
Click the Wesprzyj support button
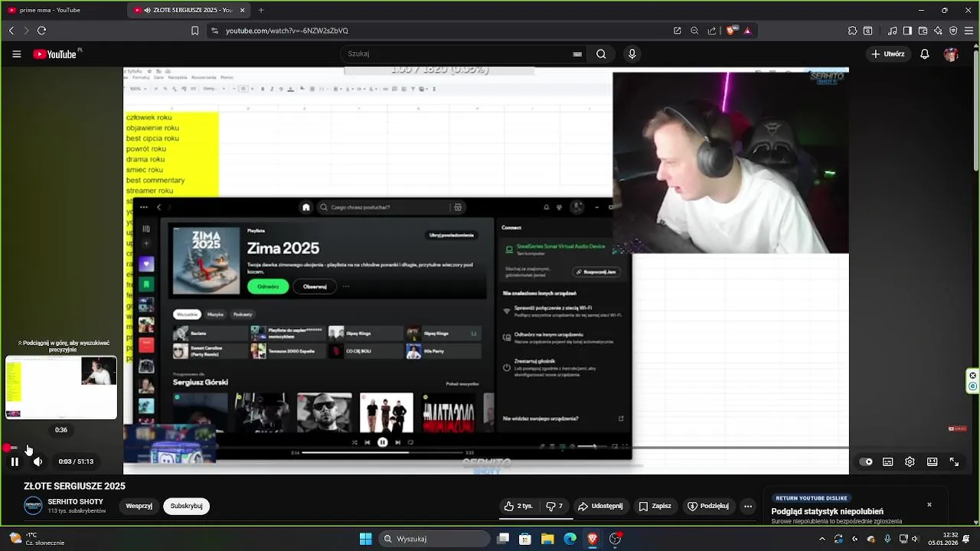coord(139,506)
